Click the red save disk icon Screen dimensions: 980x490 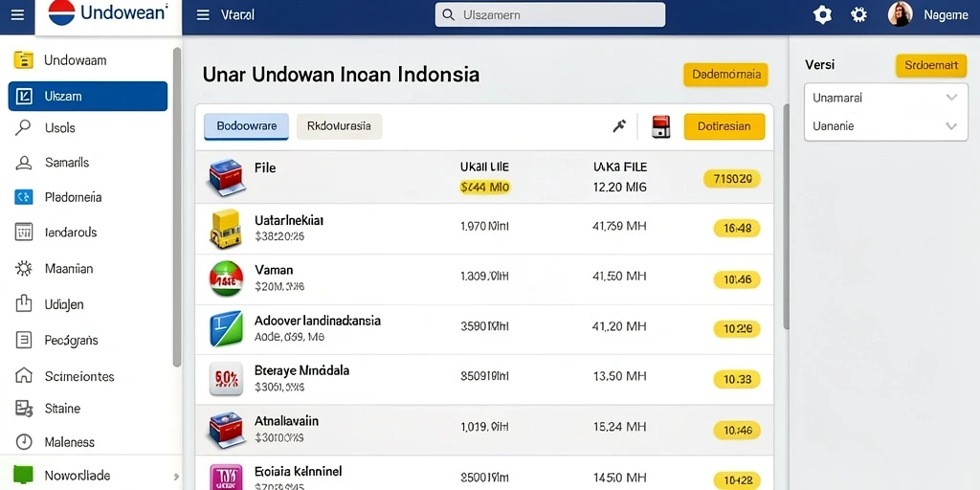(660, 127)
